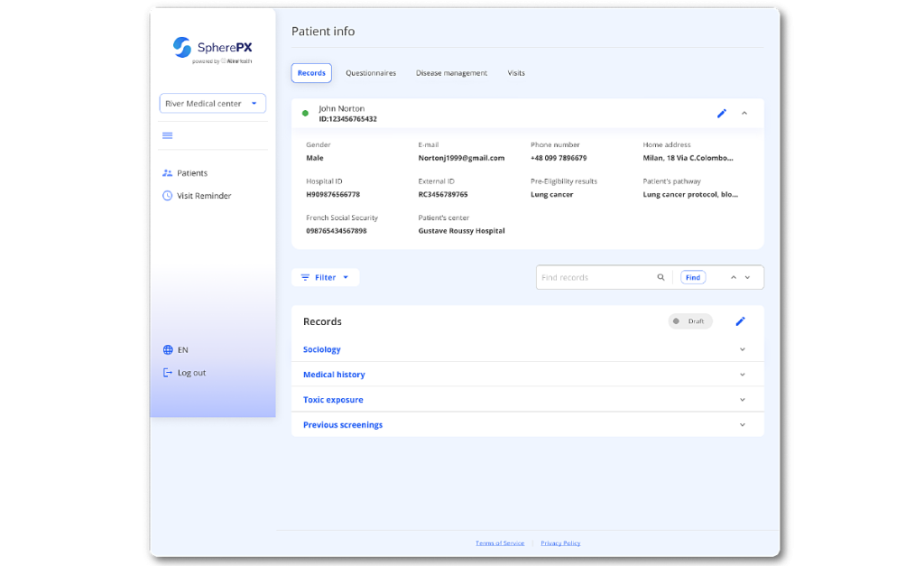Open the Terms of Service link
This screenshot has width=924, height=566.
point(500,543)
